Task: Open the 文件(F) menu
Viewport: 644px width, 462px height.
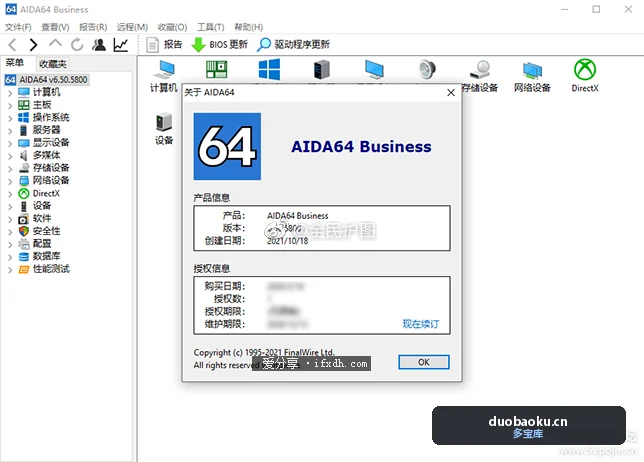Action: (18, 27)
